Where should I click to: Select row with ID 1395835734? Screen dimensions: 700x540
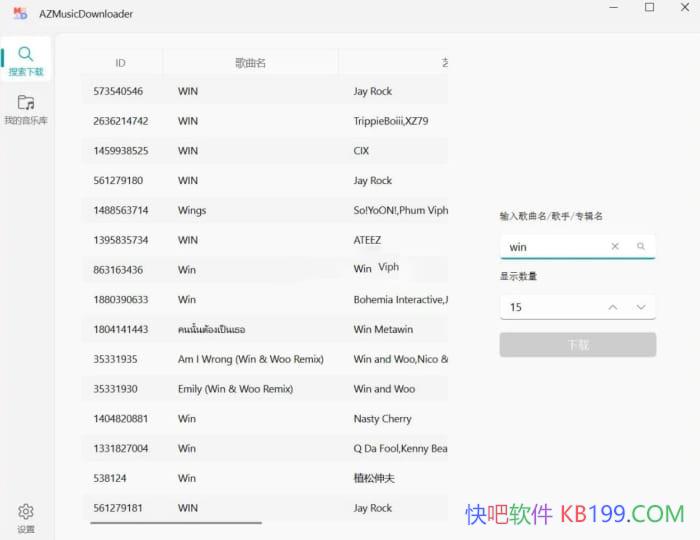pyautogui.click(x=265, y=240)
